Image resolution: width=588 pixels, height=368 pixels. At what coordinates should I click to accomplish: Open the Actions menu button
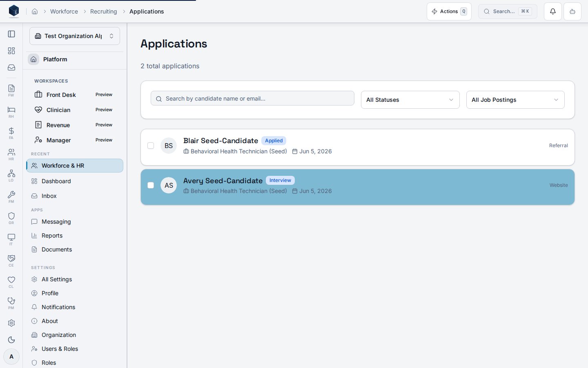[449, 11]
